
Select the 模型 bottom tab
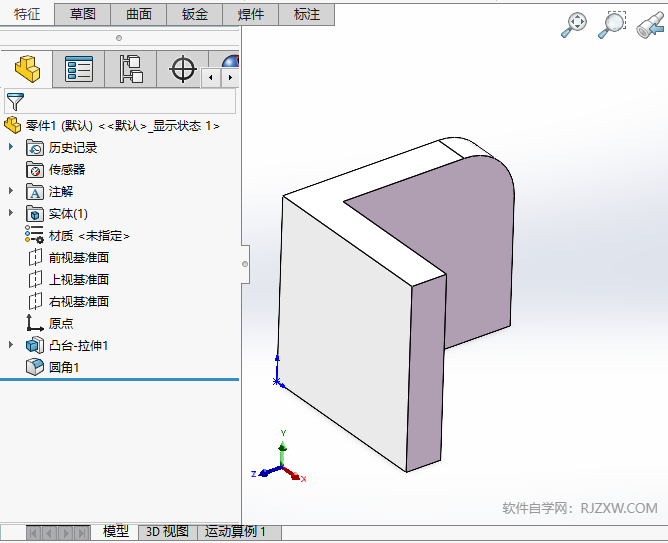click(x=115, y=532)
